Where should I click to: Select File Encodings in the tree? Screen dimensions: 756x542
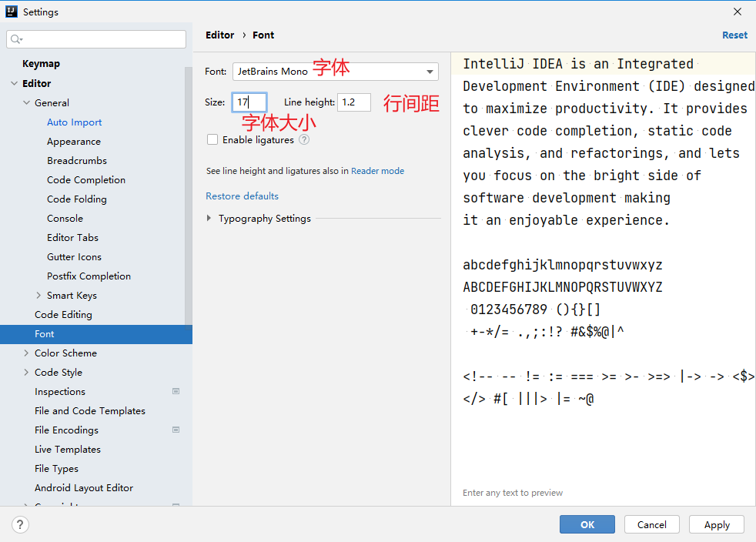pyautogui.click(x=66, y=430)
